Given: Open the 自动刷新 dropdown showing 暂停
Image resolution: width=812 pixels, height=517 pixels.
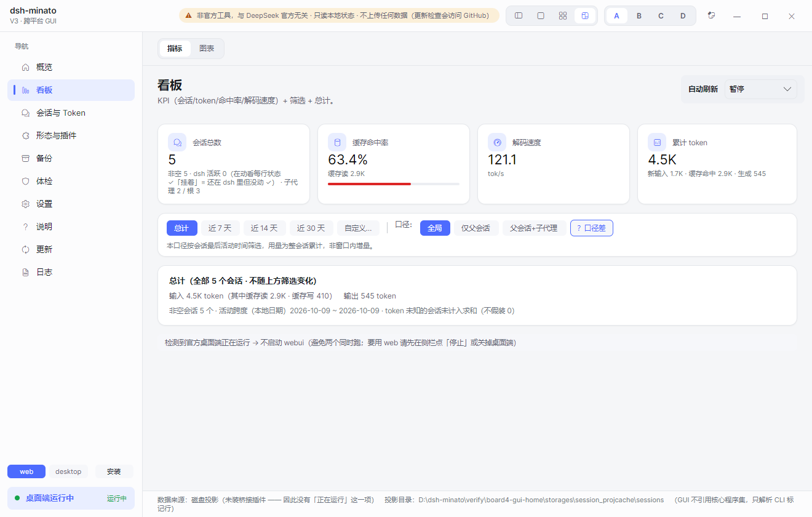Looking at the screenshot, I should tap(760, 89).
